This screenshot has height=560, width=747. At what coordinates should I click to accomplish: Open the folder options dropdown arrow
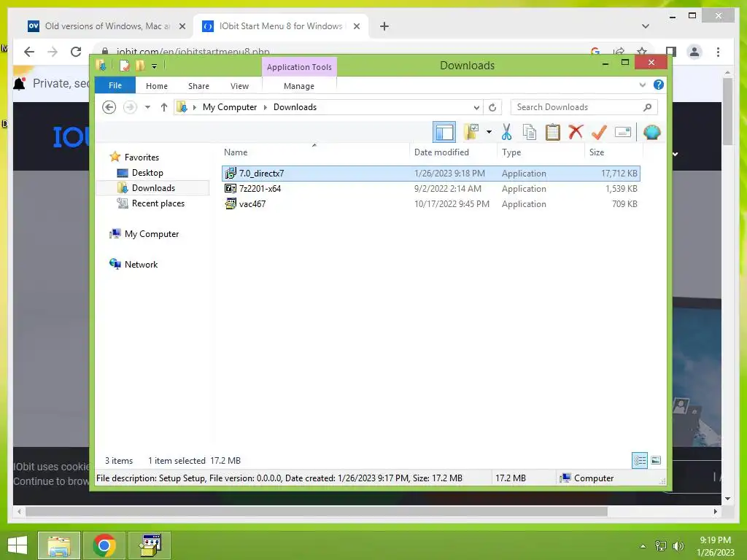click(489, 132)
